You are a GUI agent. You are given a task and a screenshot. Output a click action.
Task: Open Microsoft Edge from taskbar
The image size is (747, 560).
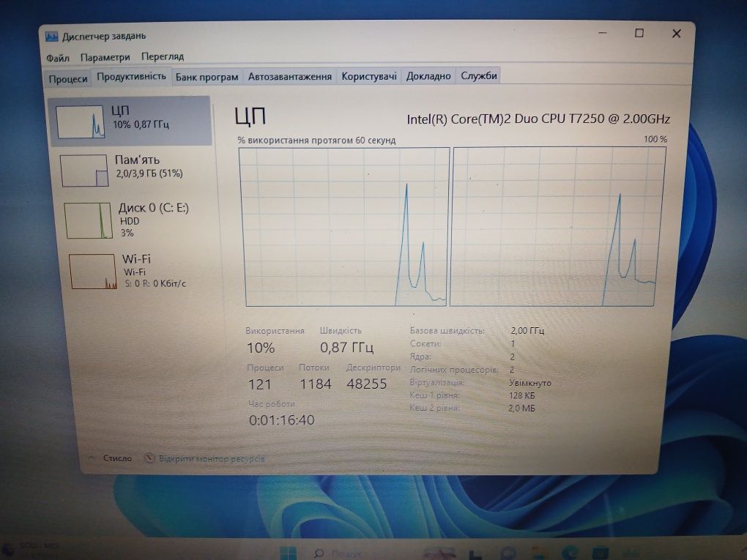570,553
